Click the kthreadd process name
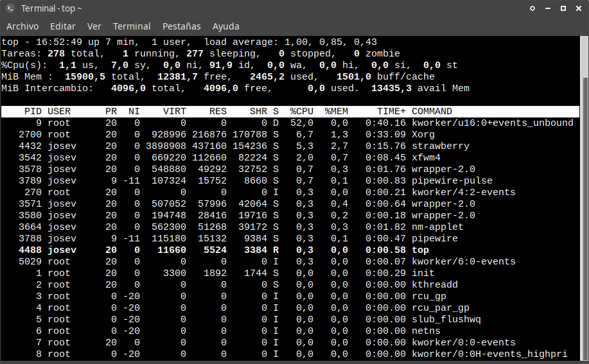 coord(435,285)
